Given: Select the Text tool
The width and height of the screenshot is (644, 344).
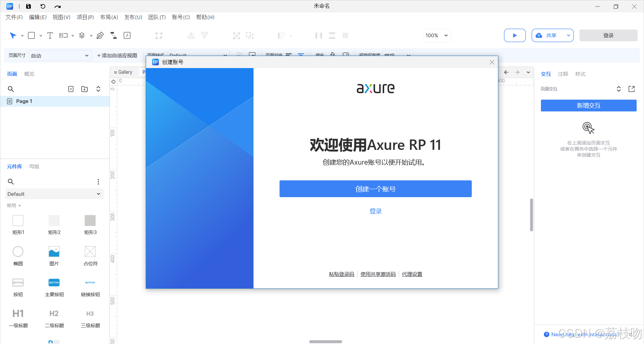Looking at the screenshot, I should (x=50, y=35).
